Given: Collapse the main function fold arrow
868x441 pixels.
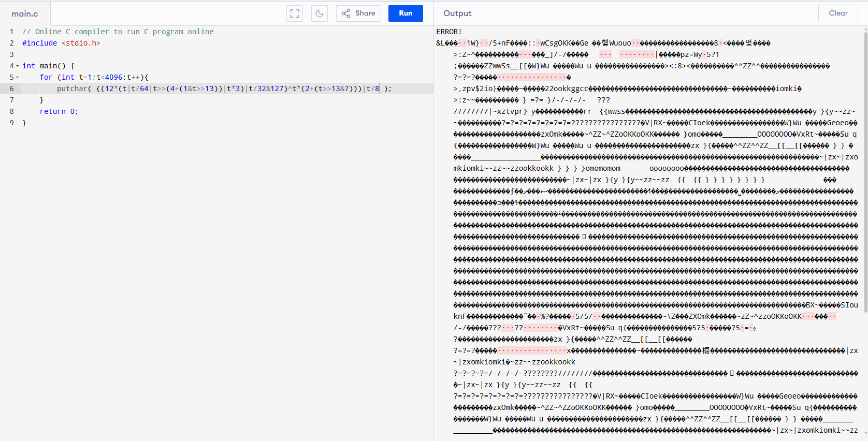Looking at the screenshot, I should (x=18, y=66).
